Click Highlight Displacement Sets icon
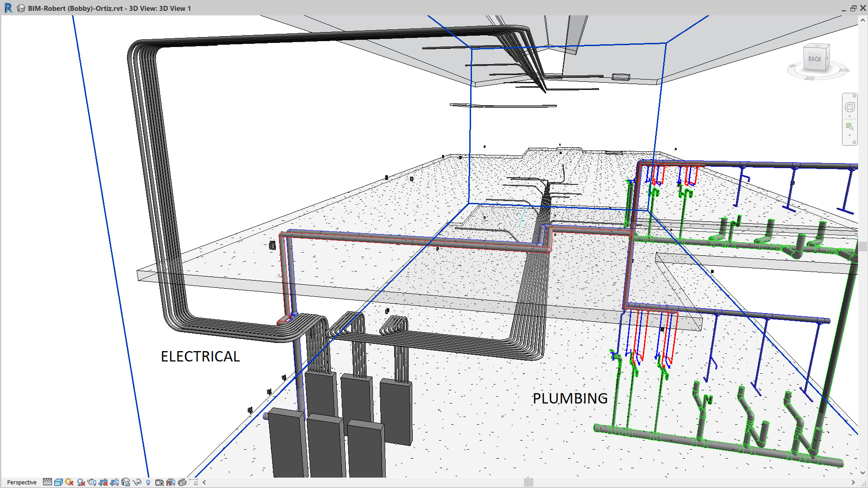 (182, 482)
